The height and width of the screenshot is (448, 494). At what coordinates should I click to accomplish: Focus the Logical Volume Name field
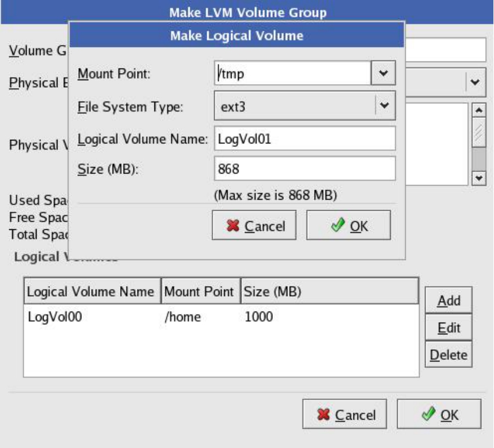[x=304, y=139]
